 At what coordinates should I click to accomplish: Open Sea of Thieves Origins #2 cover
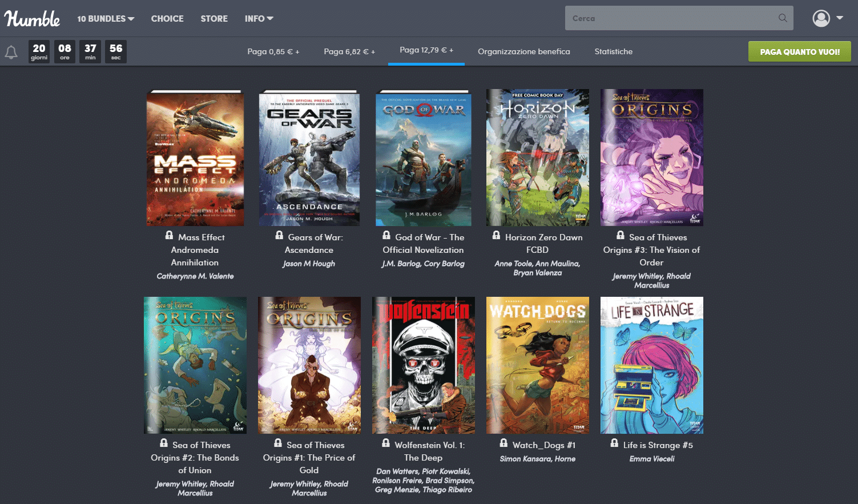[x=195, y=365]
